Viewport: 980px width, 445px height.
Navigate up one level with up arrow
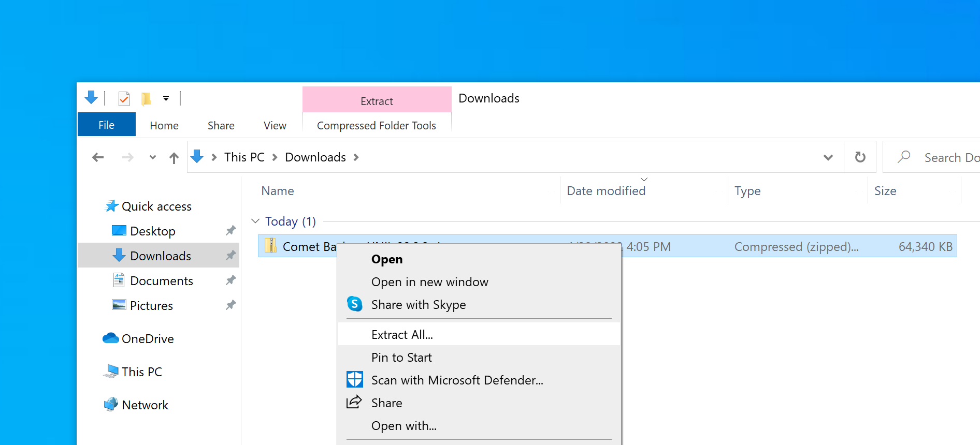tap(174, 158)
